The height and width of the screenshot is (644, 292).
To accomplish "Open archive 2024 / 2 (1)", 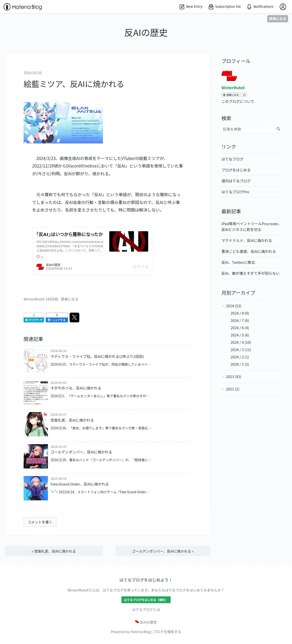I will tap(239, 357).
